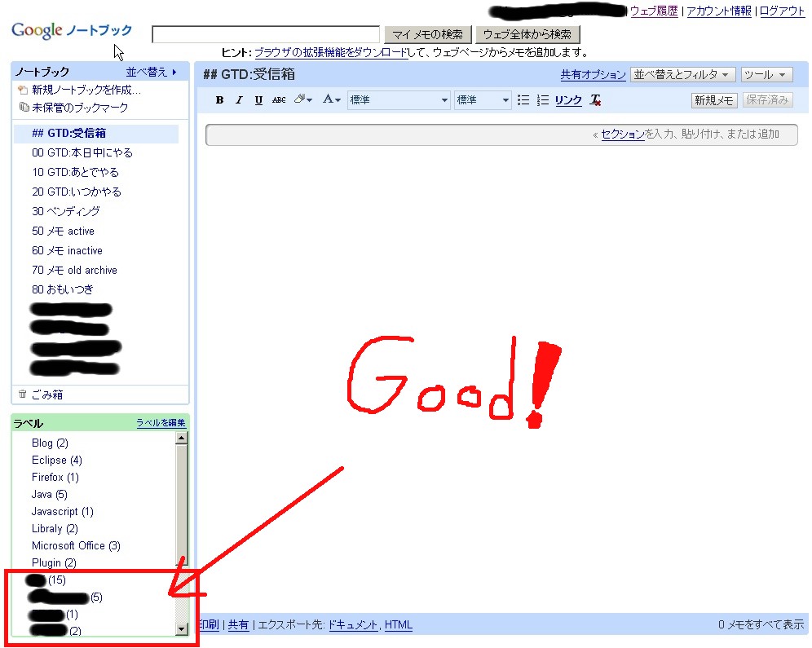The image size is (812, 648).
Task: Open 未保管のブックマーク
Action: pos(80,108)
